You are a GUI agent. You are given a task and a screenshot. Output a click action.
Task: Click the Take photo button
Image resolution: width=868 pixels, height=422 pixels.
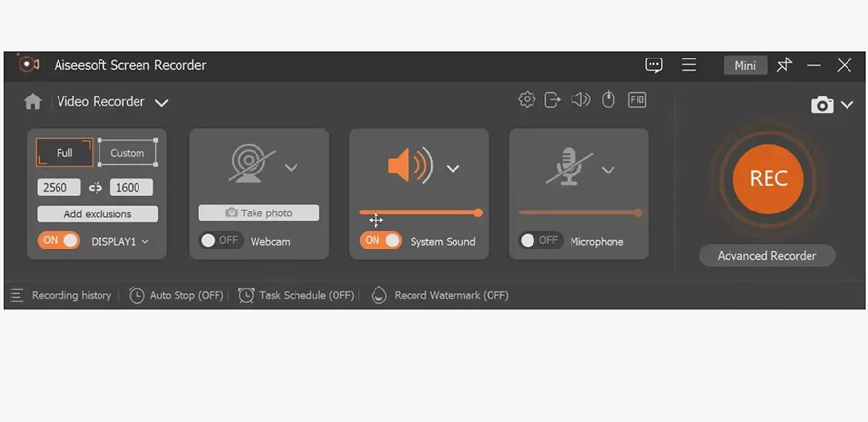pos(258,212)
